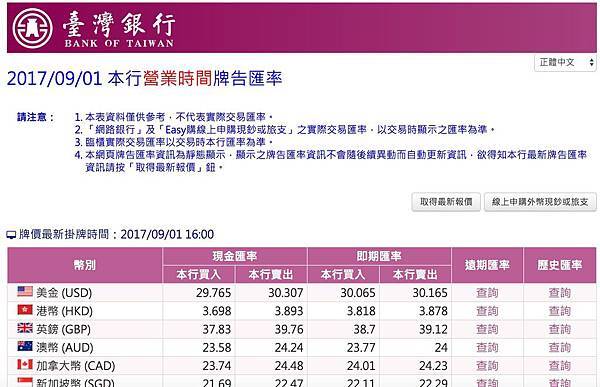Click GBP cash selling rate 39.76
Image resolution: width=600 pixels, height=387 pixels.
point(289,329)
